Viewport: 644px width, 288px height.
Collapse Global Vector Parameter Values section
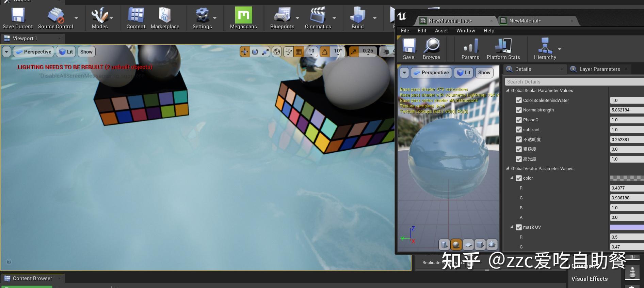[x=508, y=168]
